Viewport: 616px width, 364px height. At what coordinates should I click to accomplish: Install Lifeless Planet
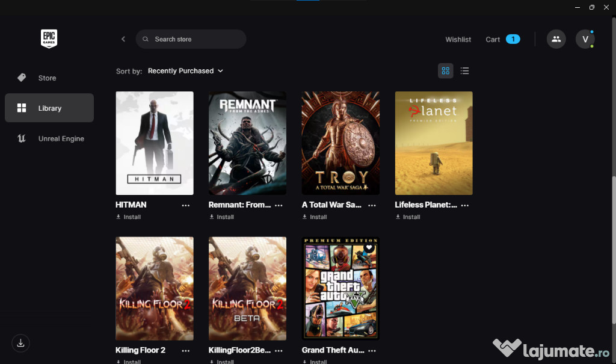coord(408,217)
